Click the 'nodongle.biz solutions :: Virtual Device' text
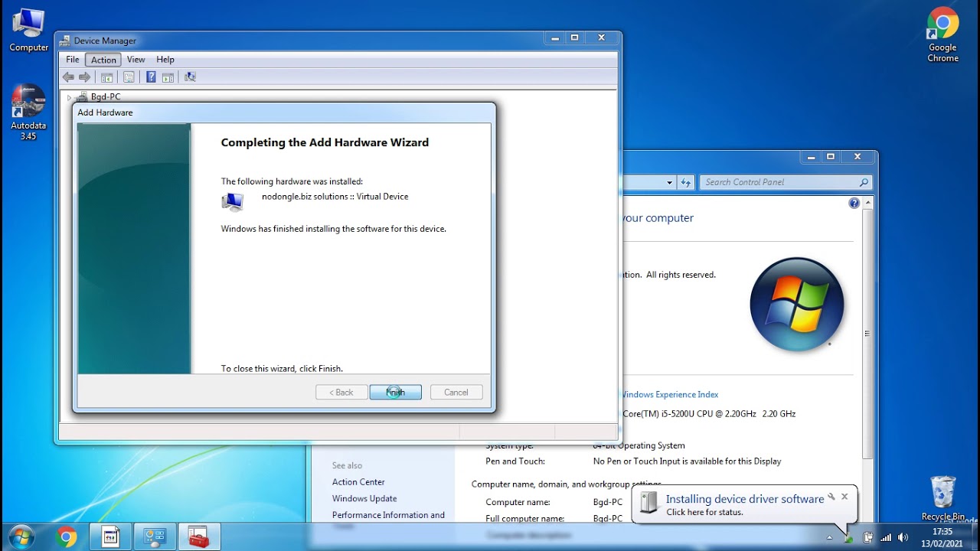The width and height of the screenshot is (980, 551). point(335,197)
